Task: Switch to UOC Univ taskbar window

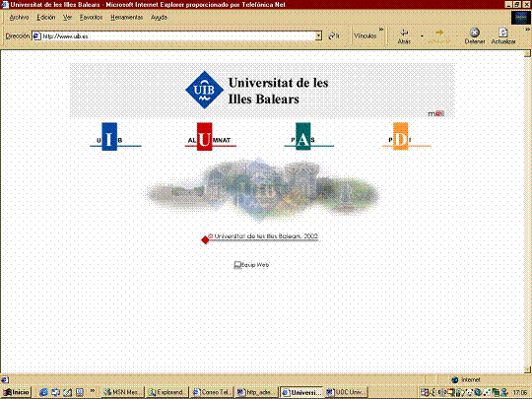Action: (346, 392)
